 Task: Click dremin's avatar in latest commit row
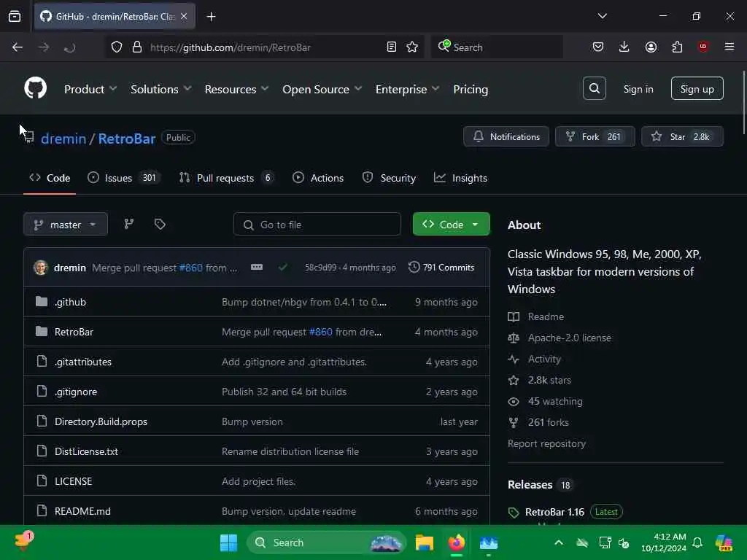coord(41,267)
